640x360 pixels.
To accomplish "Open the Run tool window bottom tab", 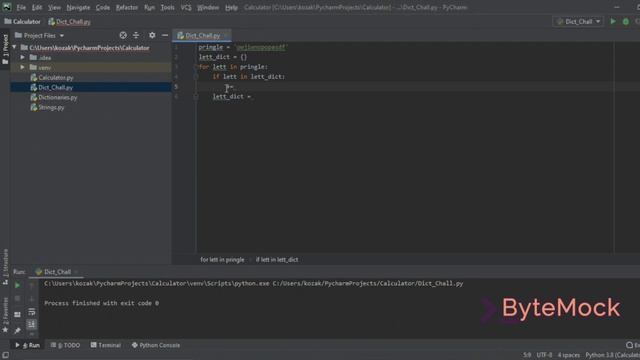I will [x=28, y=345].
